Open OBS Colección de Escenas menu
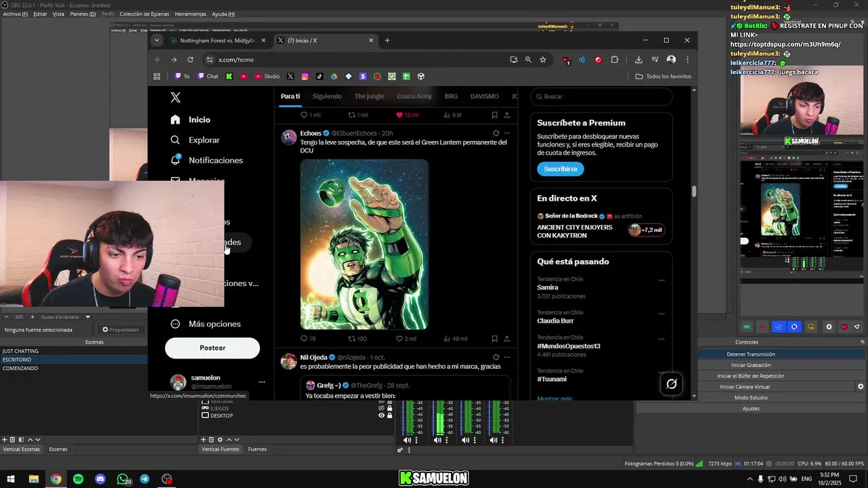Screen dimensions: 868x488 point(144,14)
